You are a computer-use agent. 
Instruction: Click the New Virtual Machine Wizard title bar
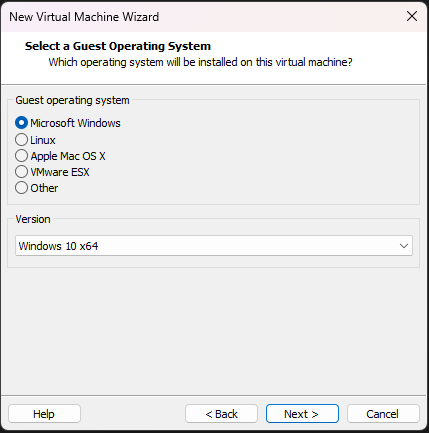[200, 16]
